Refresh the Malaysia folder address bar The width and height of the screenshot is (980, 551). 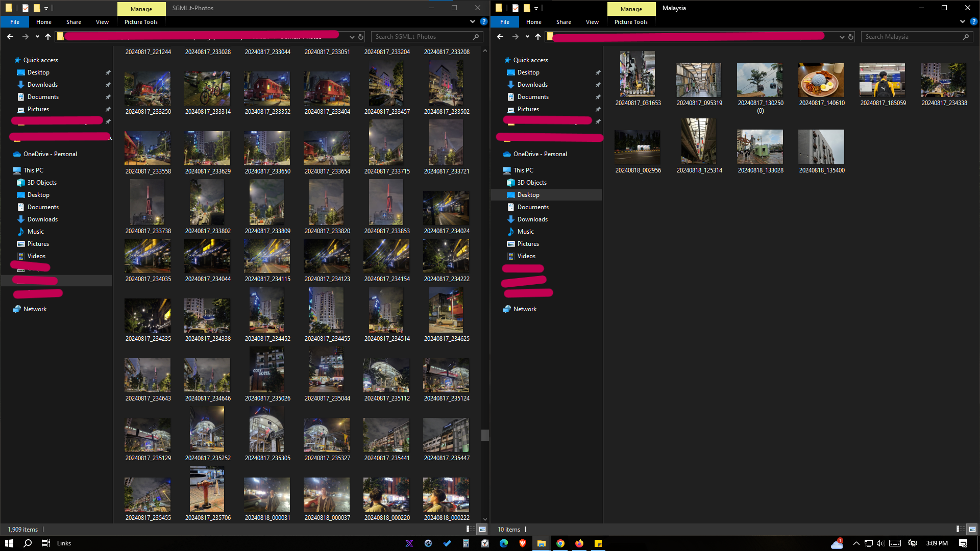click(851, 37)
